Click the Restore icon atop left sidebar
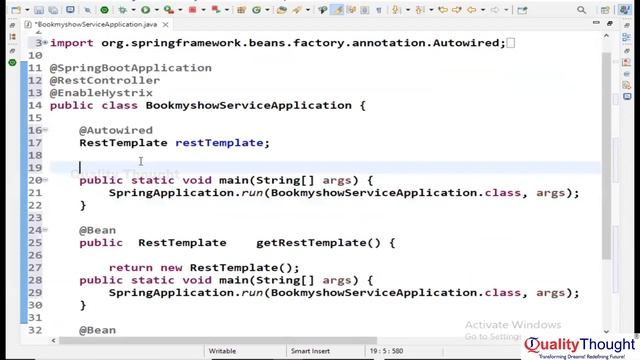 pos(12,25)
